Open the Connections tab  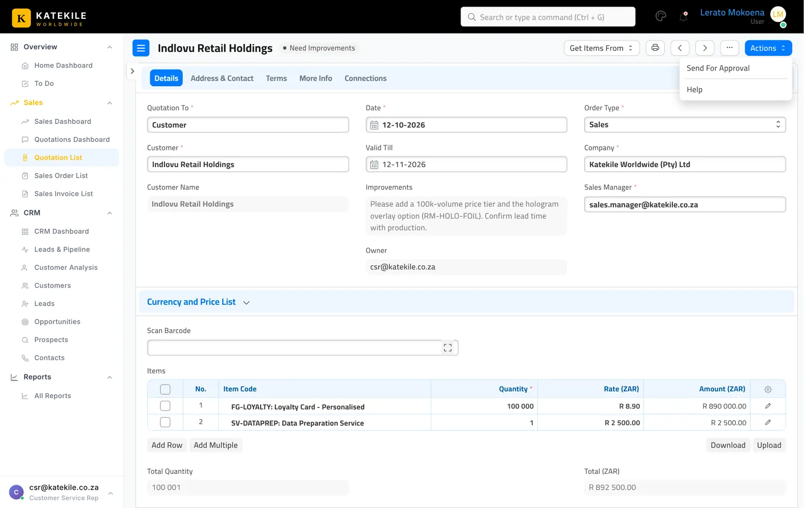[x=365, y=78]
